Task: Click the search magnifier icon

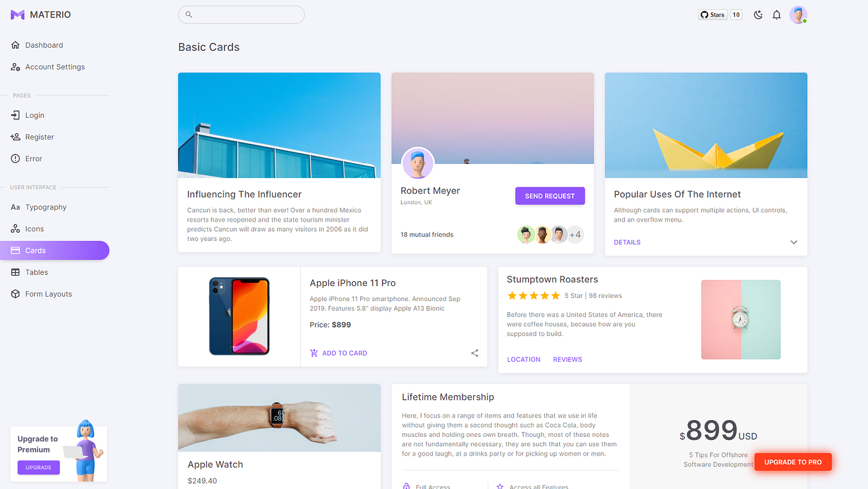Action: pos(189,14)
